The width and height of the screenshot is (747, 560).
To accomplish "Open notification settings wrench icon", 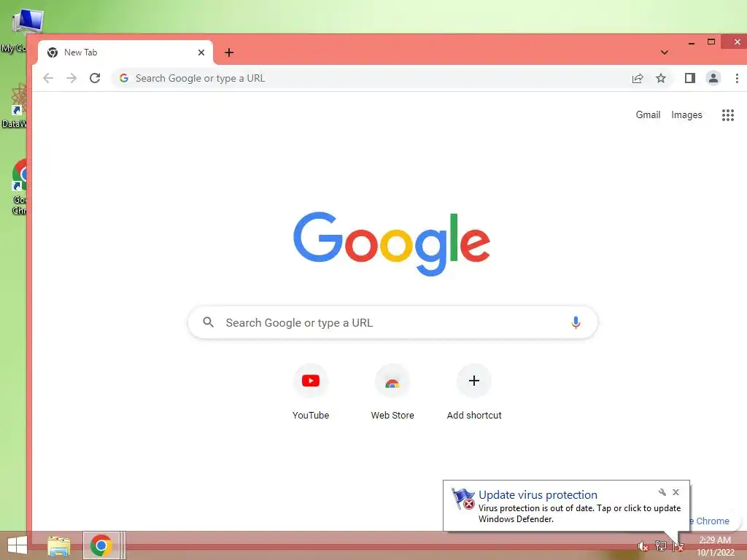I will tap(662, 492).
